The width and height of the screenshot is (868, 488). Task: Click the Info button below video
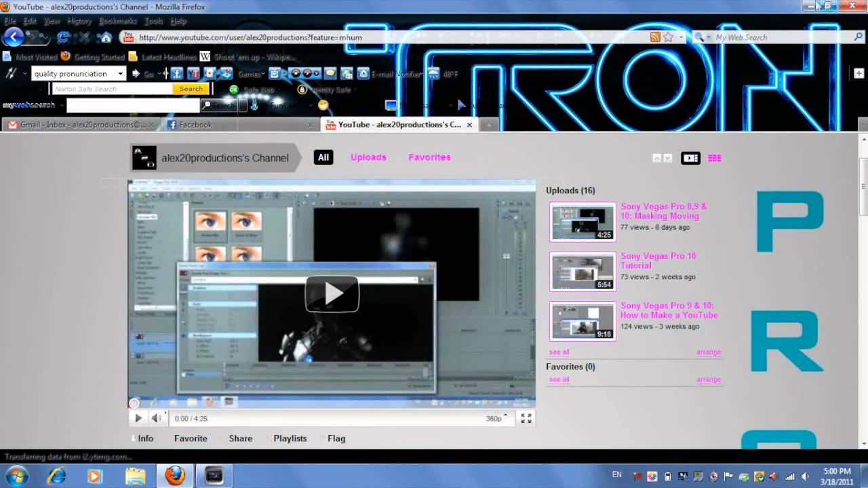tap(145, 439)
